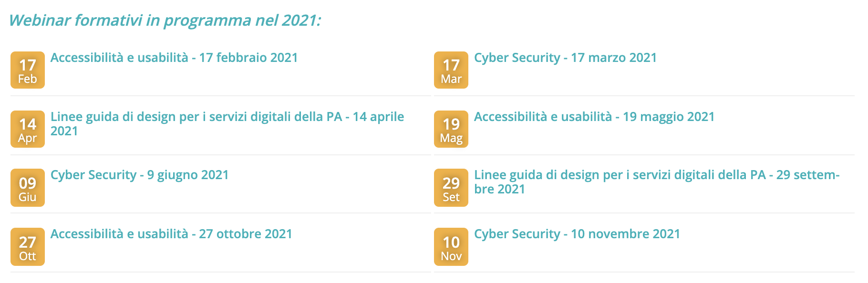Click the 17 Mar date badge
Screen dimensions: 868x283
tap(451, 70)
